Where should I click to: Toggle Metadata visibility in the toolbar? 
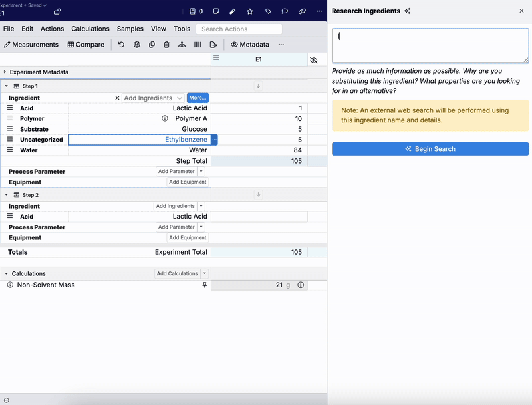[x=250, y=45]
